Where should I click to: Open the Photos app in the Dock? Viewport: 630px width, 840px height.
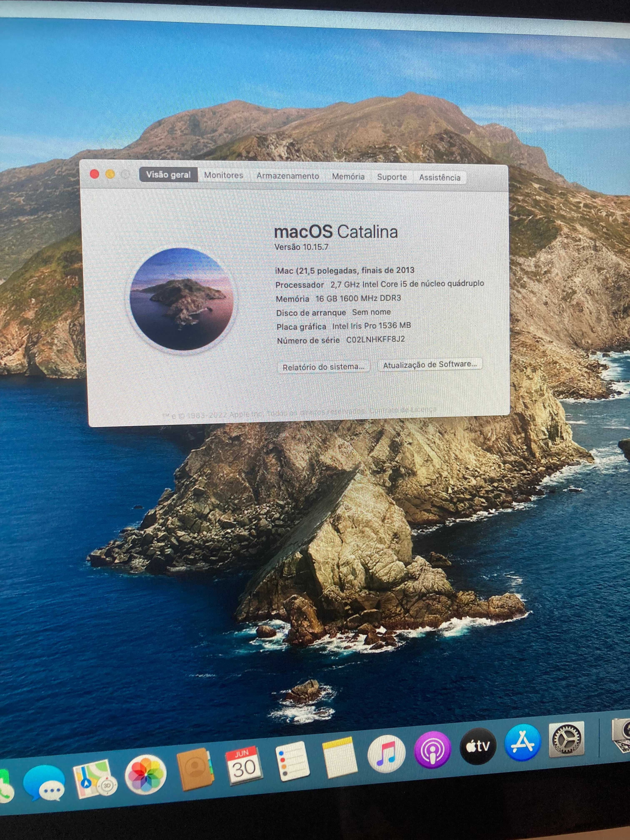pos(145,774)
